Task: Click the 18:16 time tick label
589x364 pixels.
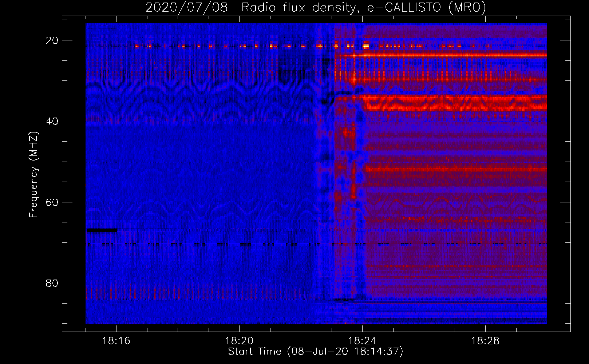Action: [x=116, y=341]
